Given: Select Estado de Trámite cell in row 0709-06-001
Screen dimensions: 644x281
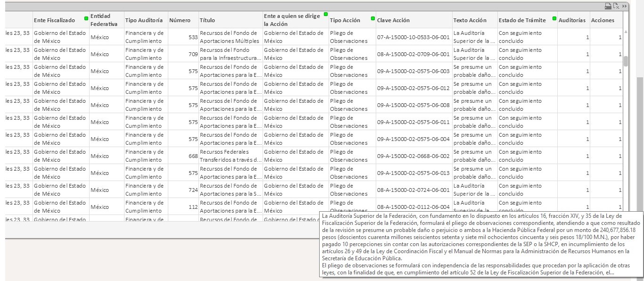Looking at the screenshot, I should tap(527, 54).
